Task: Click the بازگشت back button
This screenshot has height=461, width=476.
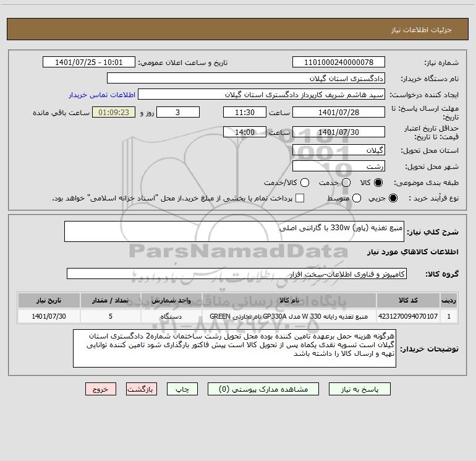Action: coord(142,389)
